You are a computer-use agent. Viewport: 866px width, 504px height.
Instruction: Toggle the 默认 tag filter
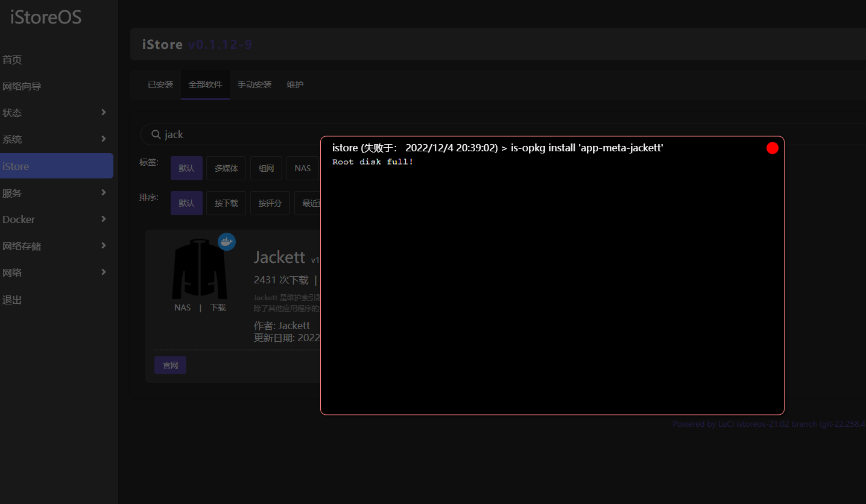[x=186, y=168]
